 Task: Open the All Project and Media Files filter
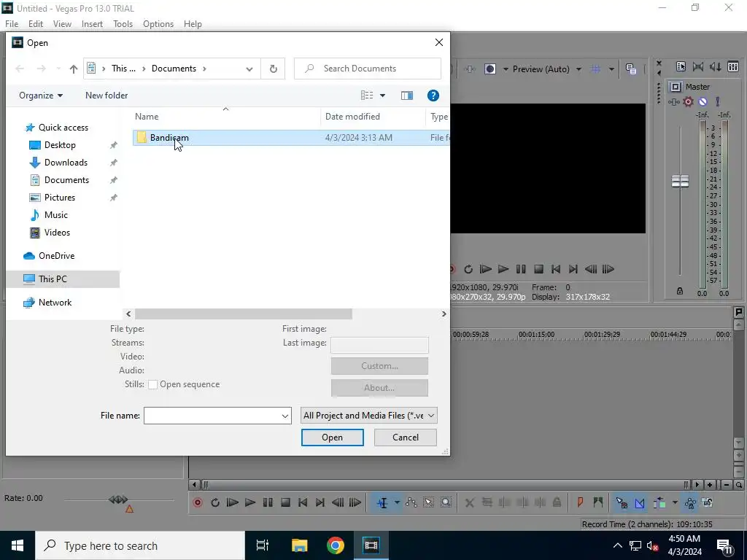368,416
